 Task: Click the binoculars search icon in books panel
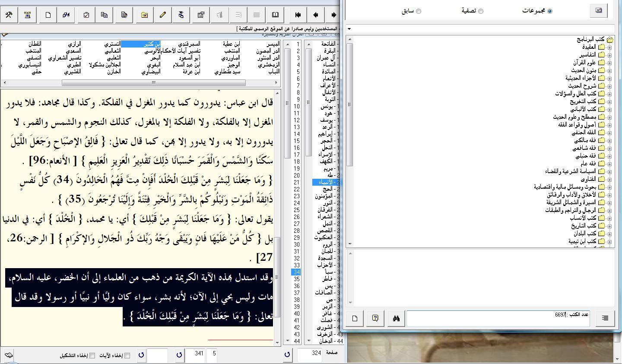point(396,318)
